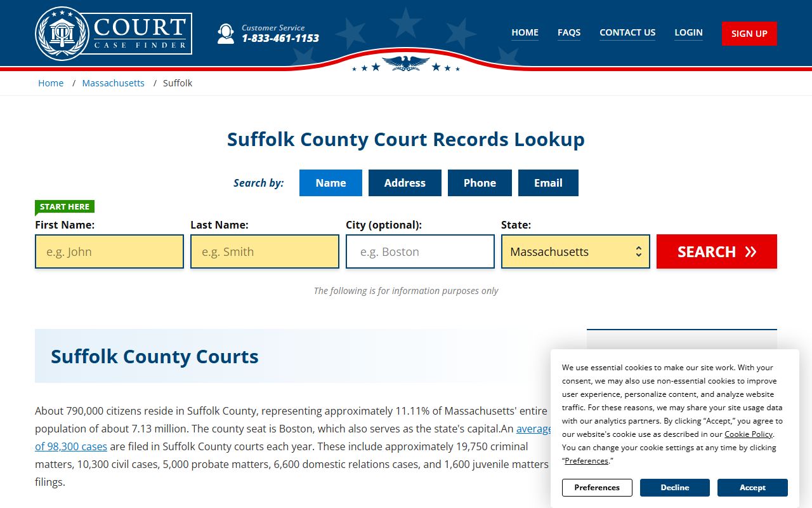Follow the Massachusetts breadcrumb link
812x508 pixels.
click(114, 83)
